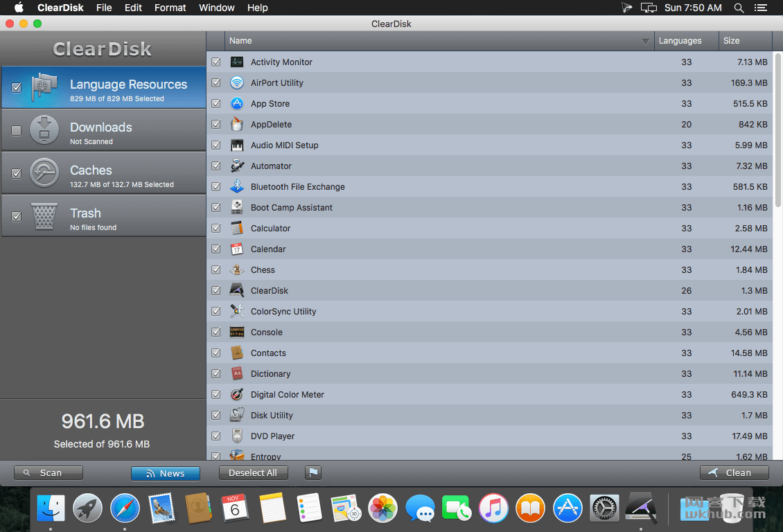
Task: Uncheck the Language Resources category checkbox
Action: coord(17,87)
